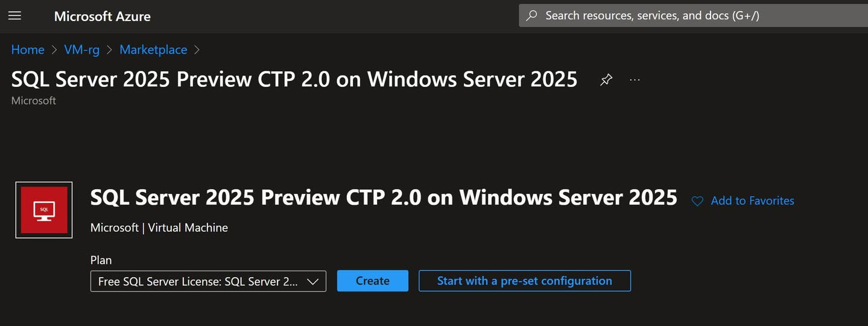Screen dimensions: 868x326
Task: Click the Create button
Action: [x=373, y=281]
